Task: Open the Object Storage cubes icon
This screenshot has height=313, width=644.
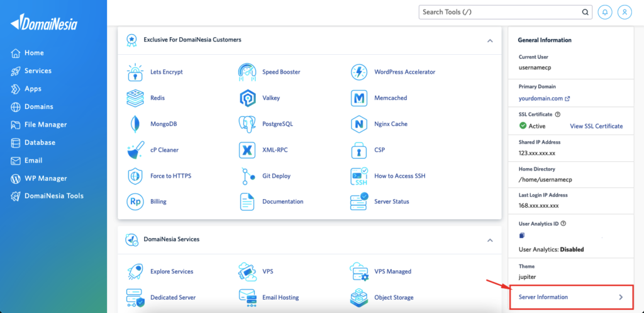Action: [359, 298]
